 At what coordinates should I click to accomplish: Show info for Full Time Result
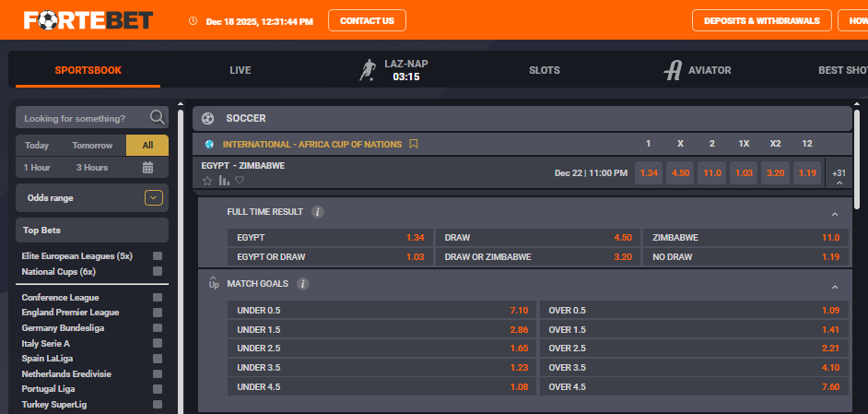pos(317,212)
